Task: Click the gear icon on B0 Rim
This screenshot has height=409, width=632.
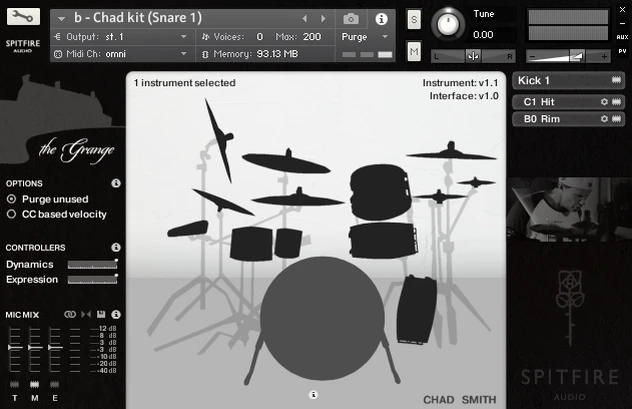Action: pyautogui.click(x=604, y=120)
